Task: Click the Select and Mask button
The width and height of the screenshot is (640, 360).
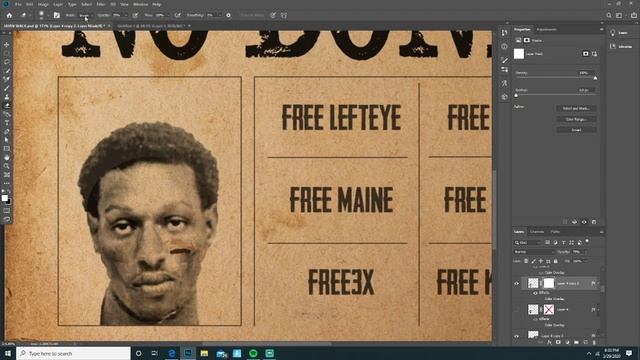Action: click(576, 109)
